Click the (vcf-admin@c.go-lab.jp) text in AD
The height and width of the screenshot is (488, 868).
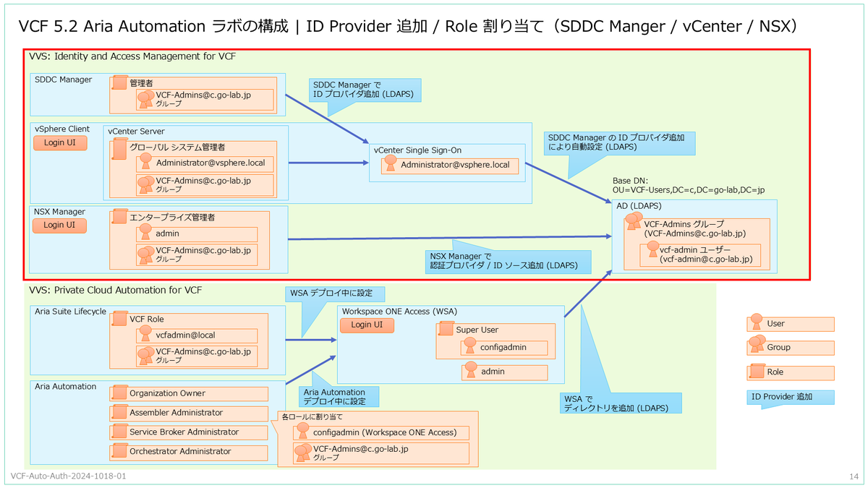point(706,258)
